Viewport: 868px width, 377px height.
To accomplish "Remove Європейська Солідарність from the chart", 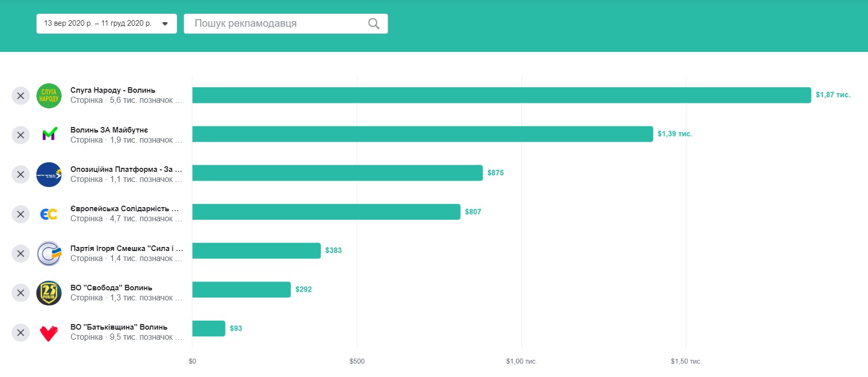I will pos(21,214).
